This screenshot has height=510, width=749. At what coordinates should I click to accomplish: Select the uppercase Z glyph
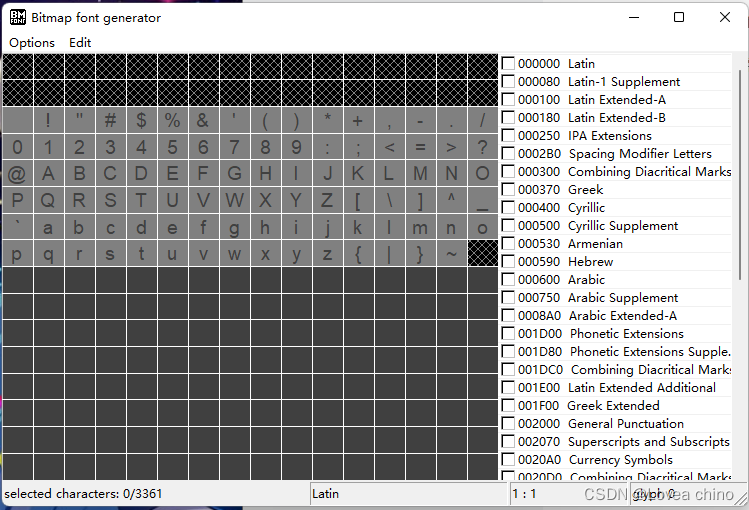point(328,200)
